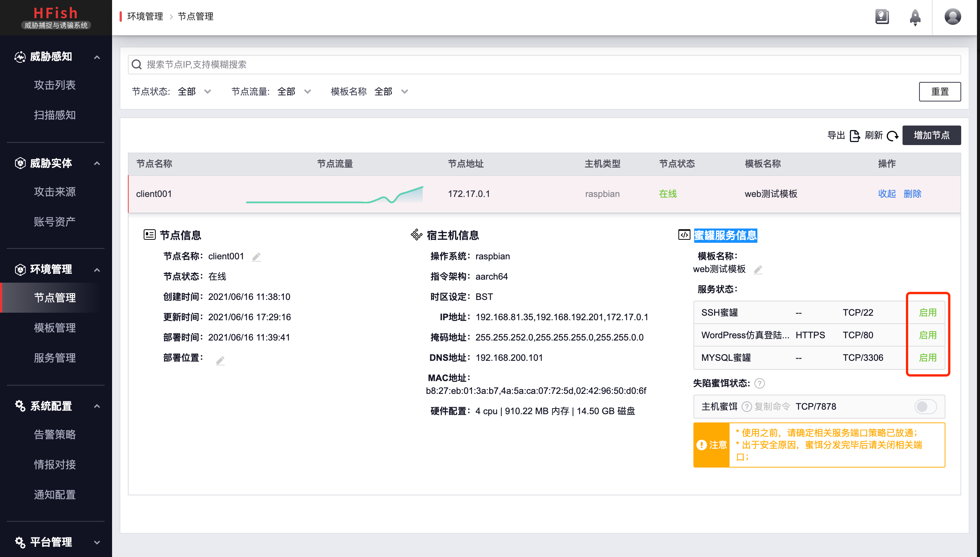Viewport: 980px width, 557px height.
Task: Open the 节点状态 filter dropdown
Action: pos(194,91)
